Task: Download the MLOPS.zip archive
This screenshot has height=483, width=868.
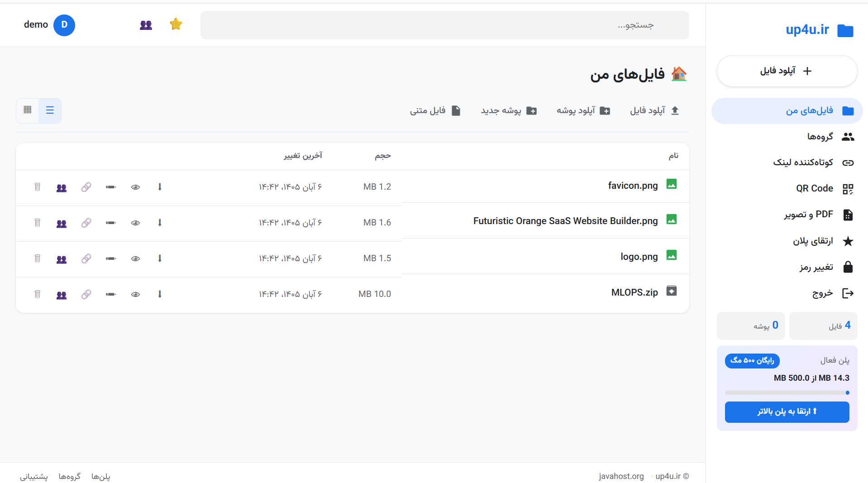Action: (160, 294)
